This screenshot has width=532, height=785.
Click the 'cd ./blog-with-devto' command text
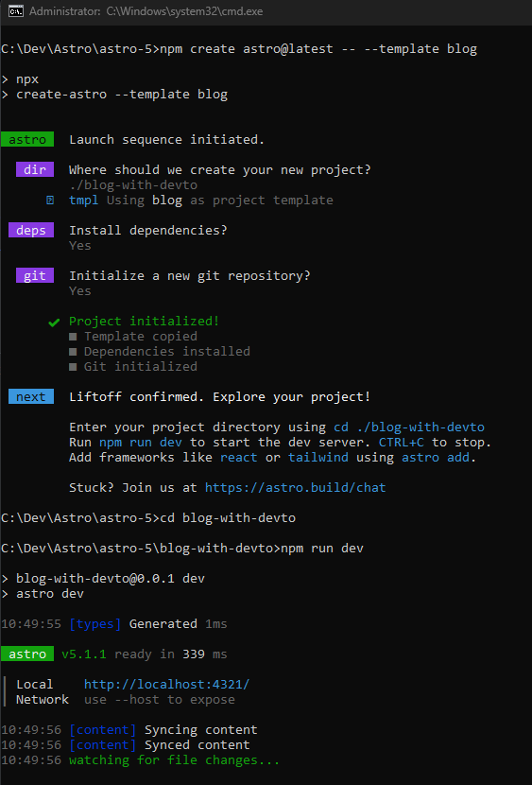[409, 427]
